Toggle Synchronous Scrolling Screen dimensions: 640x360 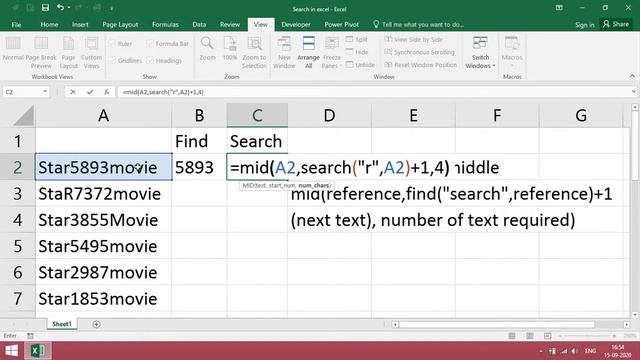tap(419, 52)
